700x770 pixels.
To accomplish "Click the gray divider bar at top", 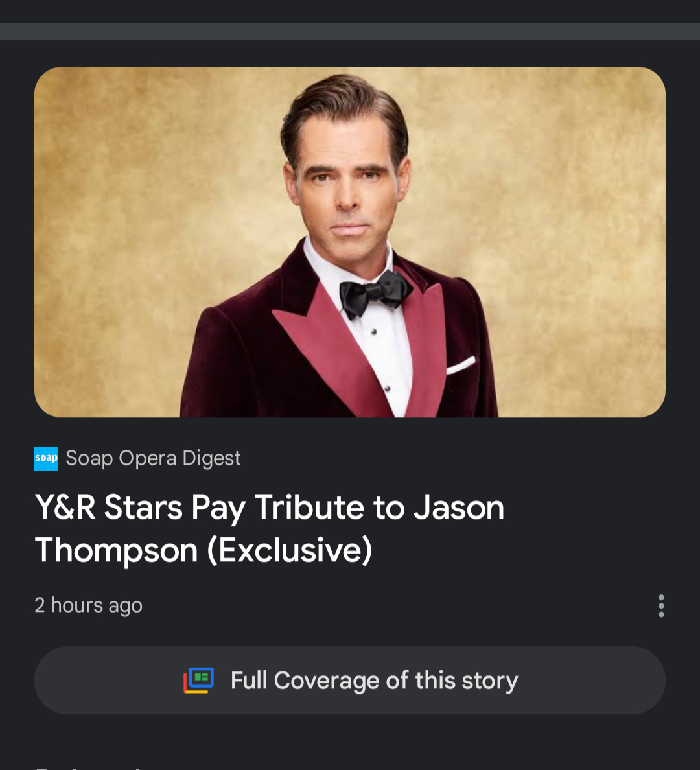I will [350, 31].
